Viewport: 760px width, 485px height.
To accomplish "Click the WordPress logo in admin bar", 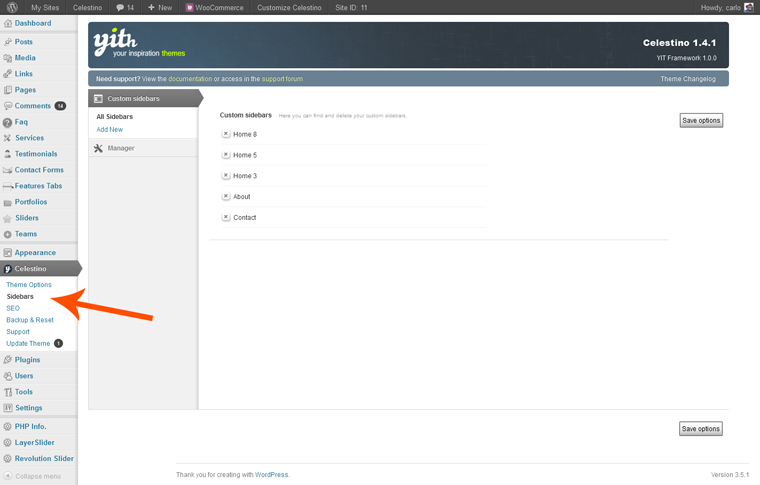I will click(x=13, y=7).
